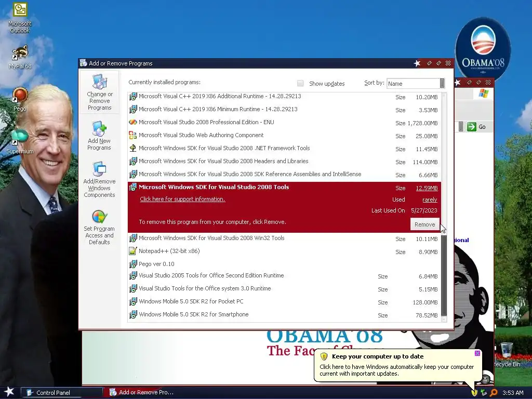Click the network connection tray icon
The width and height of the screenshot is (532, 399).
tap(484, 393)
